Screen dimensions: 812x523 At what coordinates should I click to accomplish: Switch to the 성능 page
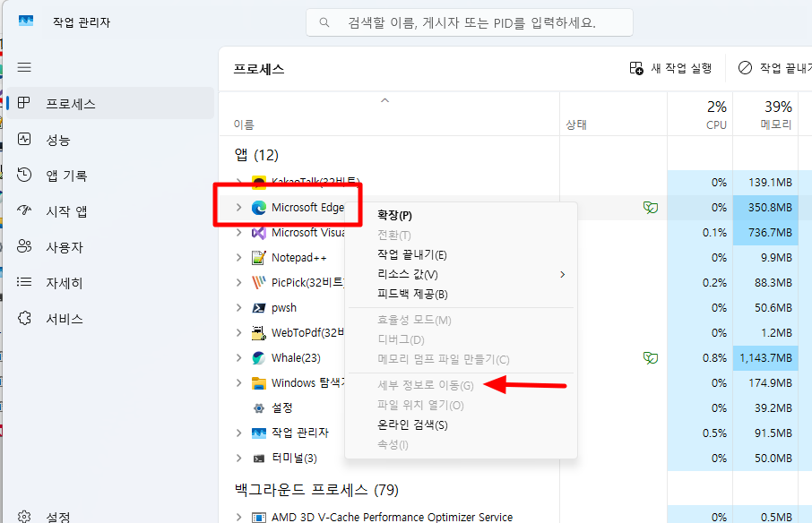110,140
